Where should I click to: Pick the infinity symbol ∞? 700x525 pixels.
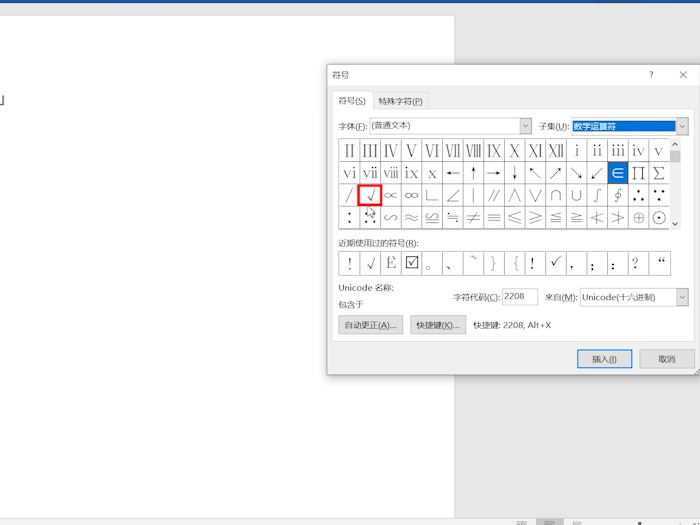click(411, 195)
